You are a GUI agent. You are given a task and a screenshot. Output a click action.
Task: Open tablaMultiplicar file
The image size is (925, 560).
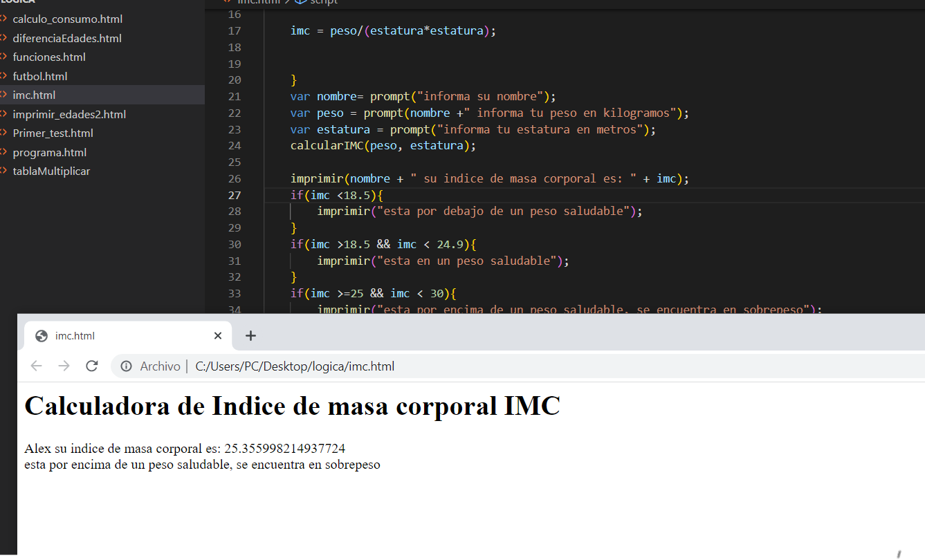pos(51,171)
